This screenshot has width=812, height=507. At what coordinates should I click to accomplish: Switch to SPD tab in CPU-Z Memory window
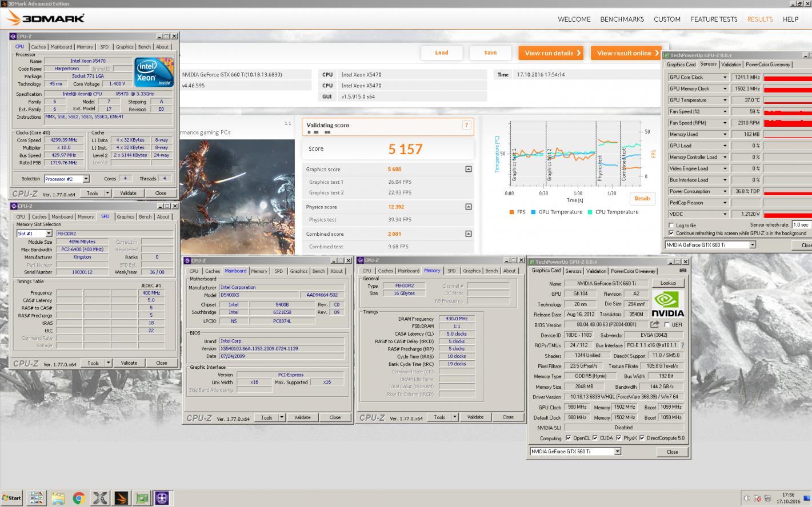(x=451, y=271)
